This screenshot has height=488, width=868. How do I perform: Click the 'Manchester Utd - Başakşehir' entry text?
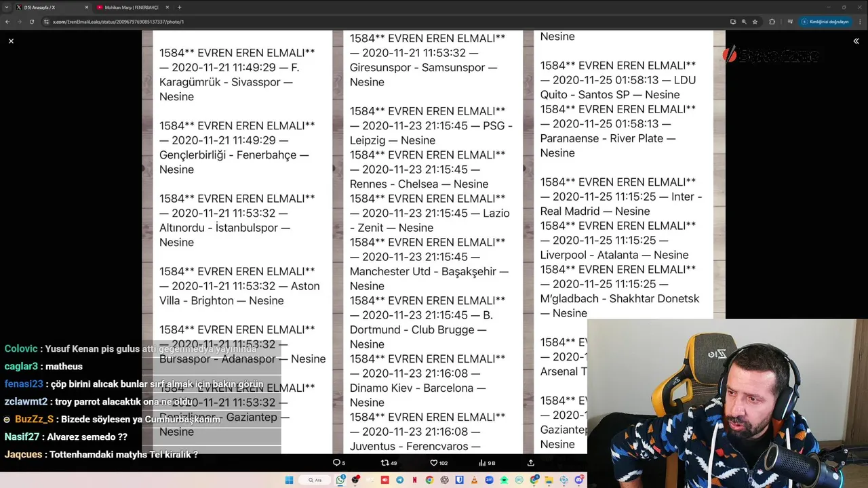point(429,271)
